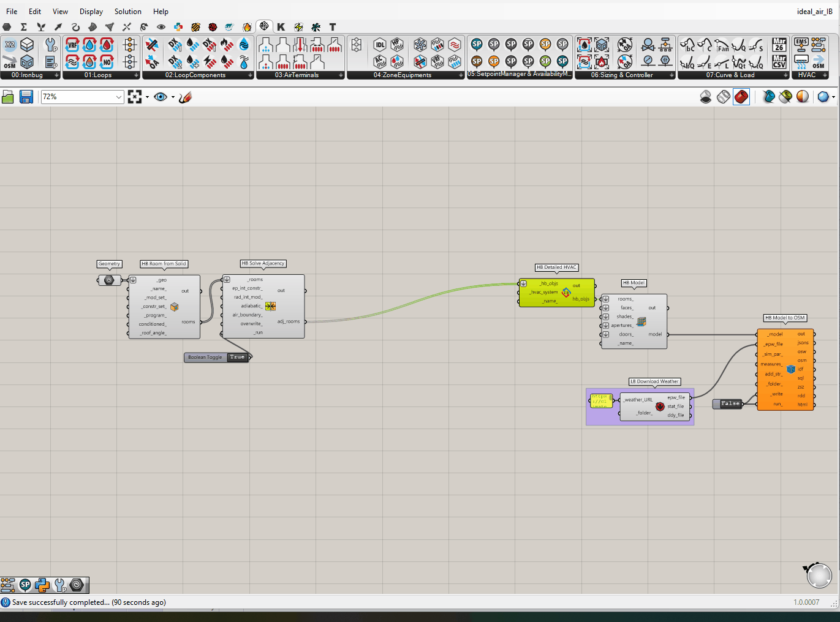Click the OA outdoor air arrow icon
Screen dimensions: 840x622
pos(152,62)
